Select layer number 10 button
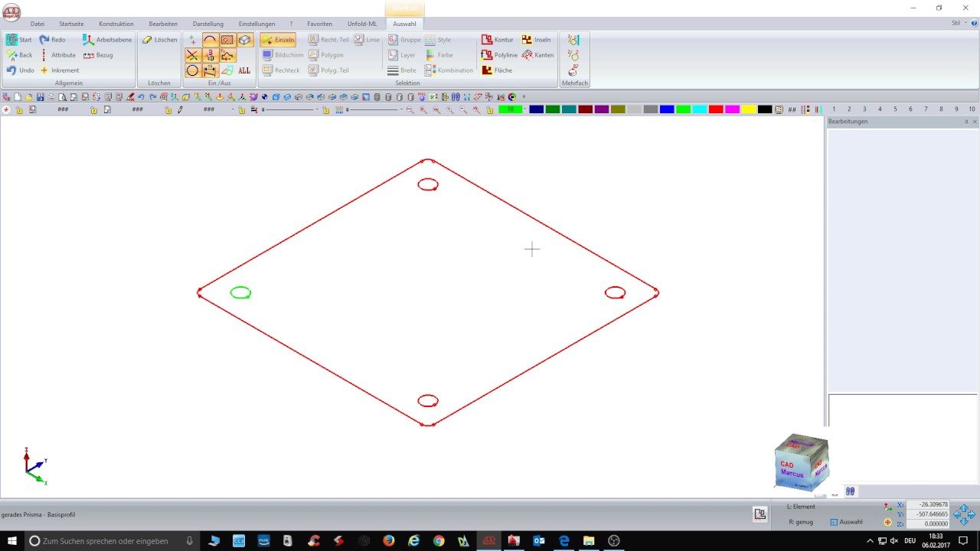The image size is (980, 551). 972,109
